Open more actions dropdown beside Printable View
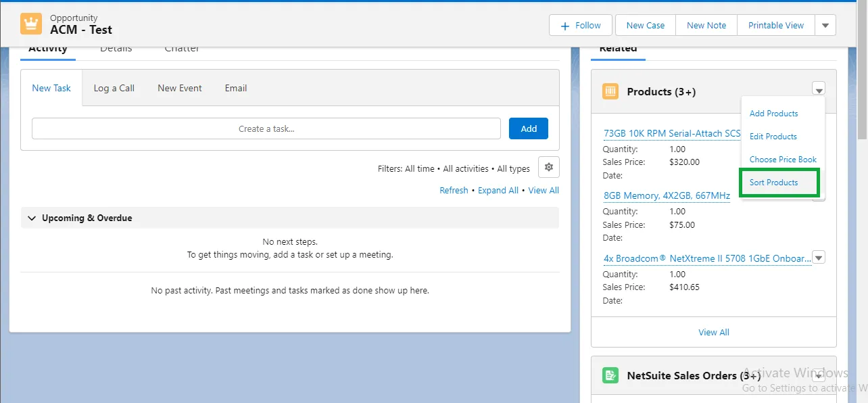868x403 pixels. pos(825,25)
